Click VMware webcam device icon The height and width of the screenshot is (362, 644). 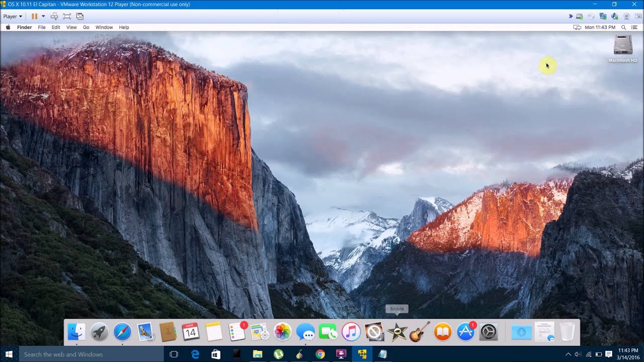point(626,17)
